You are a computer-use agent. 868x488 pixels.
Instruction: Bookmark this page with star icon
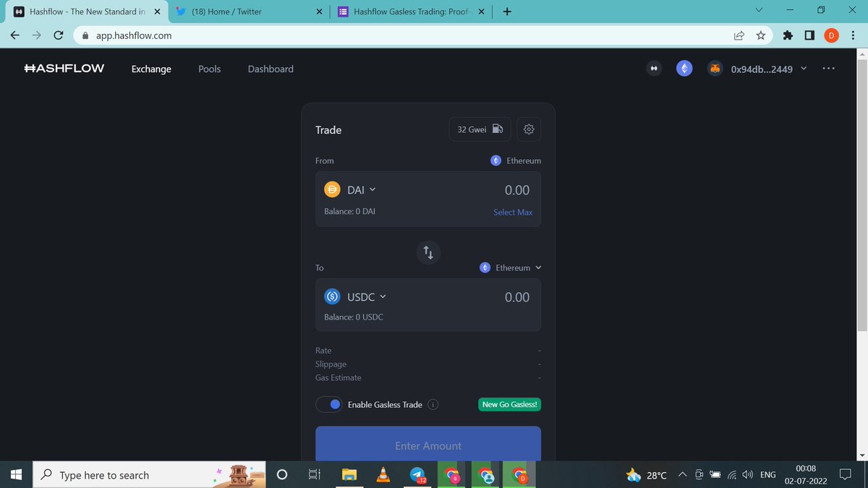[x=760, y=35]
